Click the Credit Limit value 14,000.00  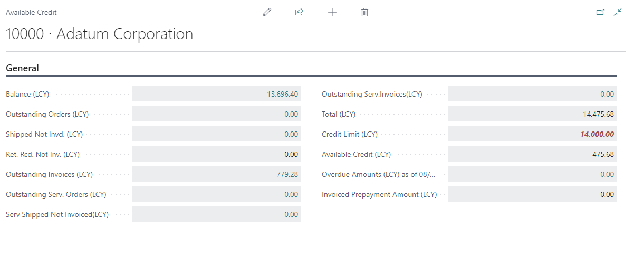(x=597, y=134)
